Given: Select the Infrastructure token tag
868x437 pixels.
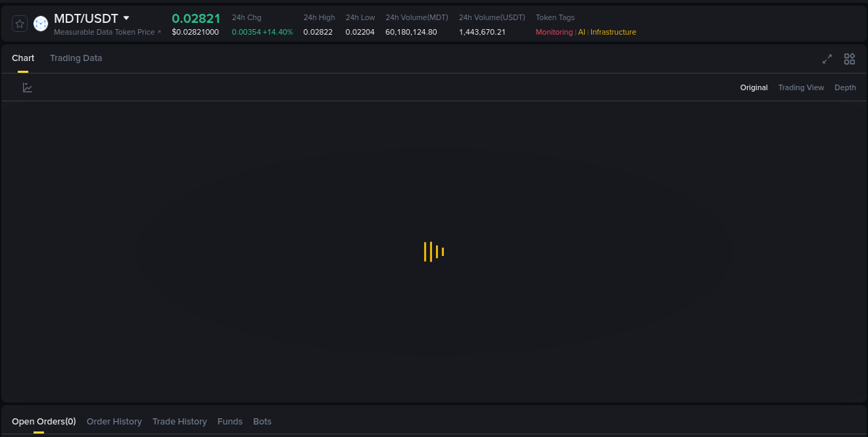Looking at the screenshot, I should tap(614, 31).
